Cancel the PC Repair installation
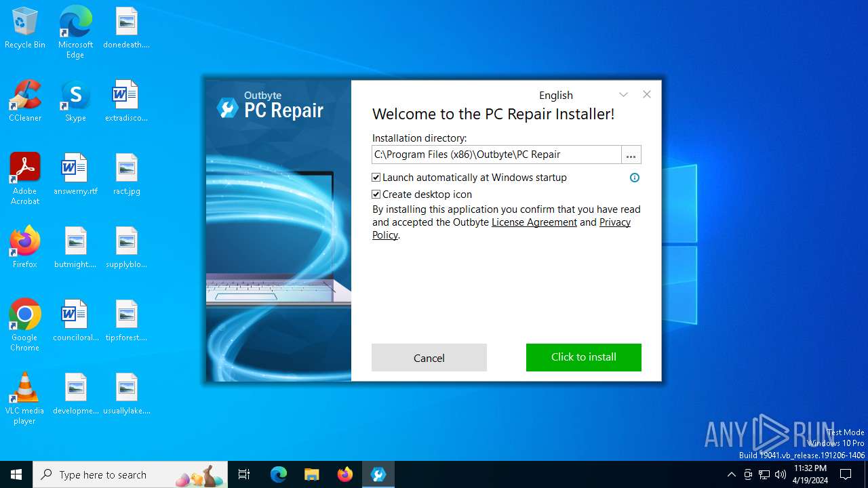Viewport: 868px width, 488px height. [x=429, y=357]
